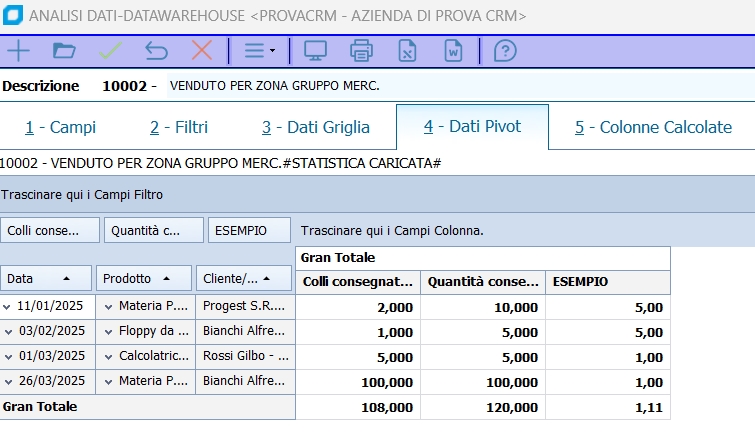Click the screen preview monitor icon

point(315,50)
